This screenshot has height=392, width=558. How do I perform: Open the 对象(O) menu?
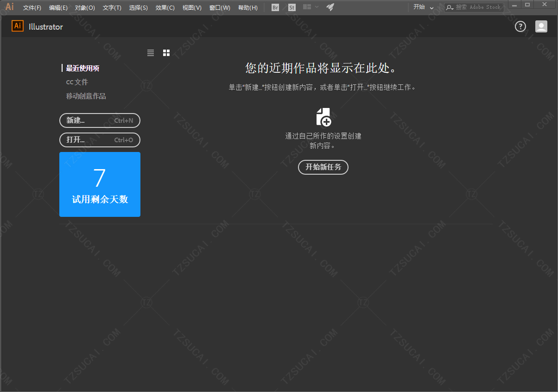[x=85, y=7]
